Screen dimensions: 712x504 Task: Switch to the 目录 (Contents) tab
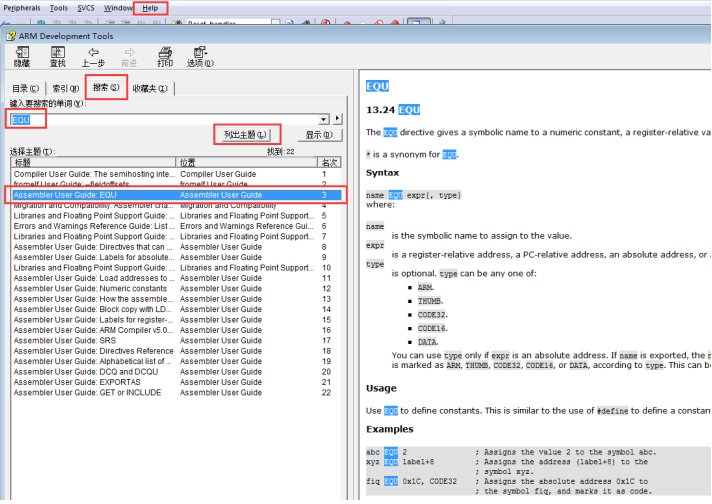point(25,88)
